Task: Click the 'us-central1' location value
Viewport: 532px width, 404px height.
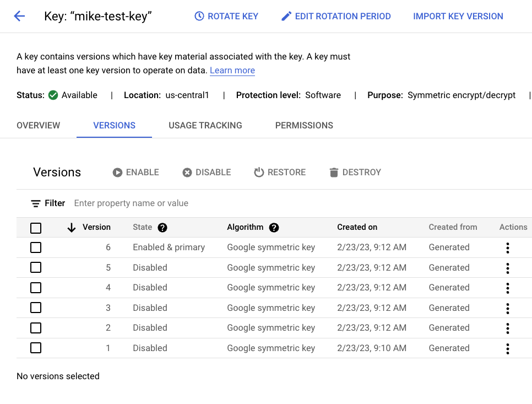Action: (187, 95)
